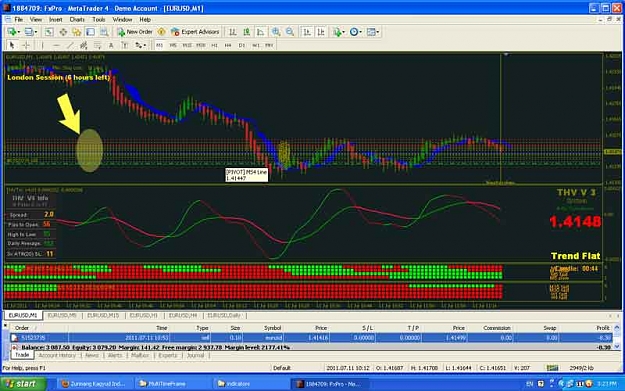Select the trendline drawing tool
The width and height of the screenshot is (625, 391).
pyautogui.click(x=70, y=45)
